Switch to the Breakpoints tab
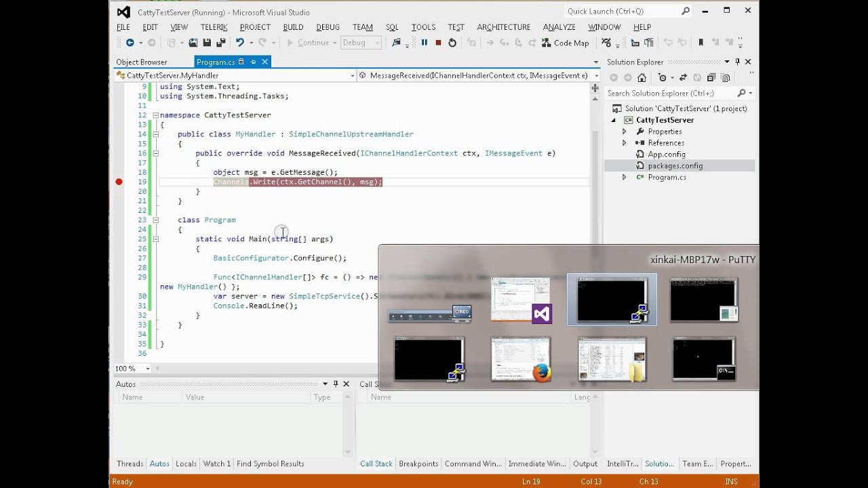 tap(418, 464)
